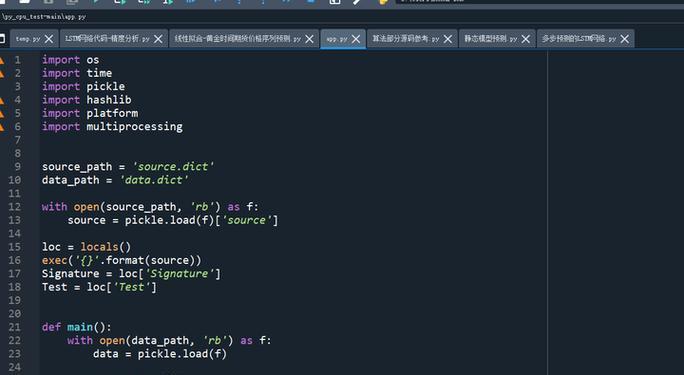Switch to the 多步预测的LSTM网络.py tab

(579, 39)
